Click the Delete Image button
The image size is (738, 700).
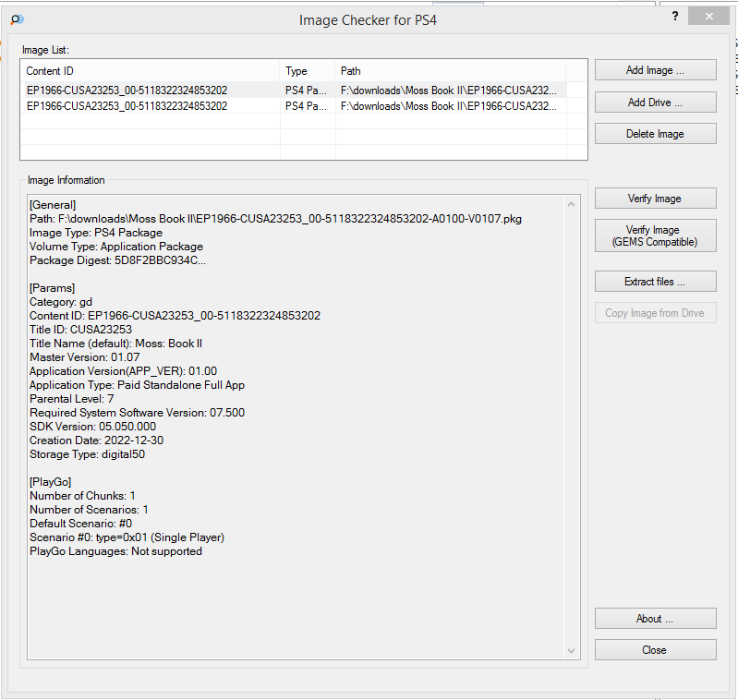coord(655,134)
